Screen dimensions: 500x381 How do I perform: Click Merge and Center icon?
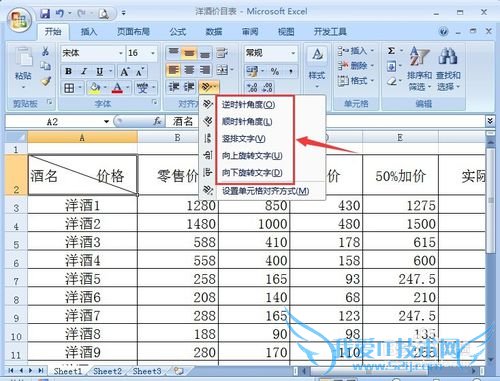point(222,70)
